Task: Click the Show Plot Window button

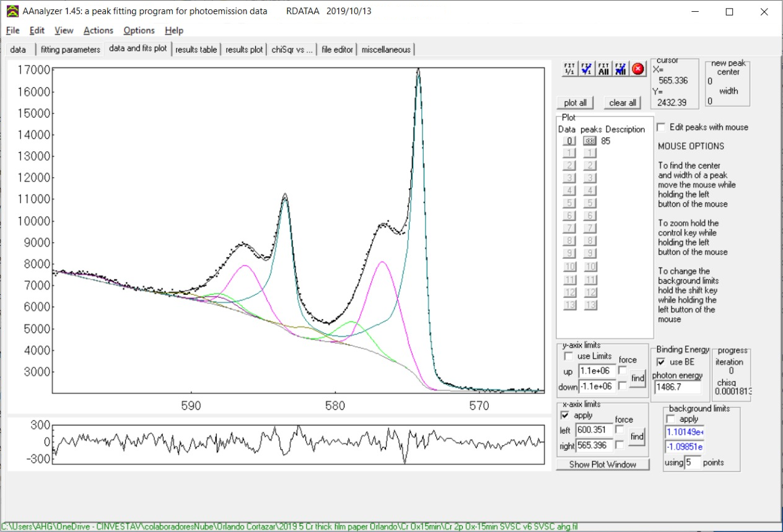Action: click(x=603, y=464)
